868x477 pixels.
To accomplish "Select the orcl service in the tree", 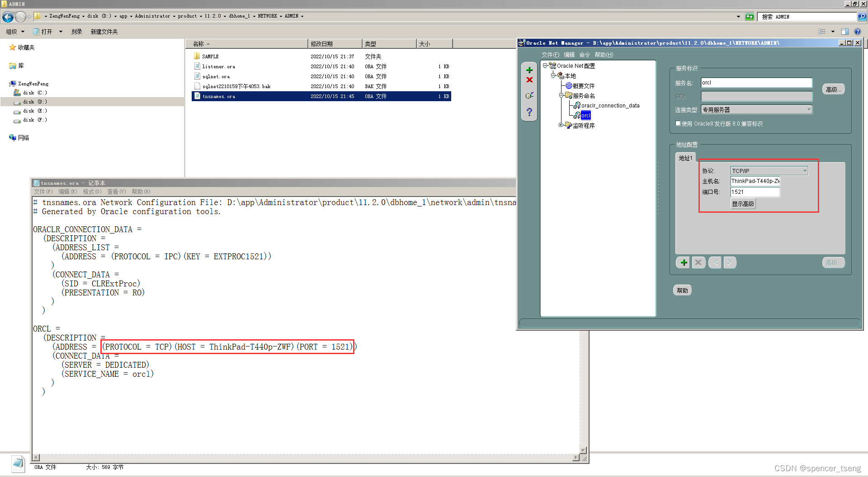I will click(585, 115).
